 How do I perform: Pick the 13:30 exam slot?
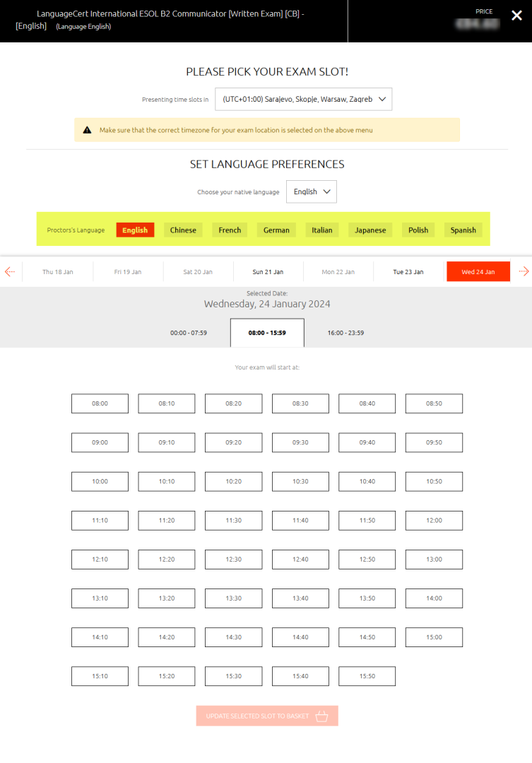[234, 598]
